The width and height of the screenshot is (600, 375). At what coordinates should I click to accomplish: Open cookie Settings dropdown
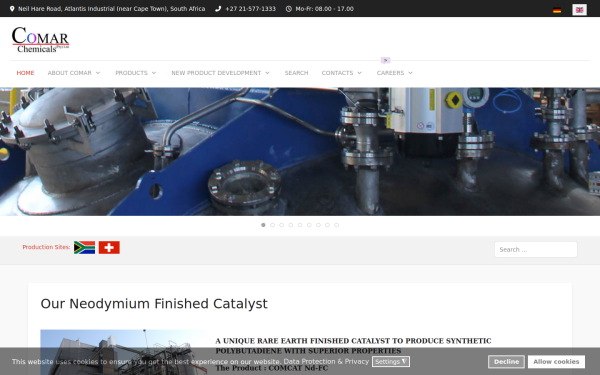coord(391,362)
